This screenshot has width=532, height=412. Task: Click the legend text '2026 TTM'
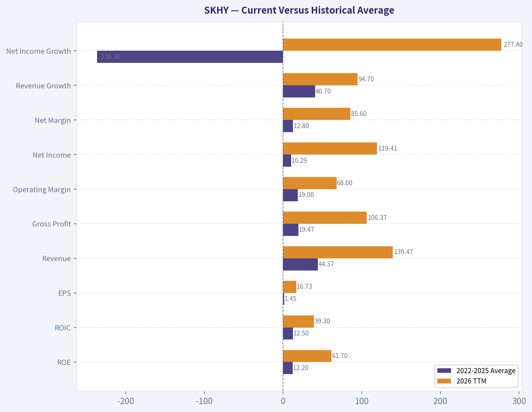[471, 381]
